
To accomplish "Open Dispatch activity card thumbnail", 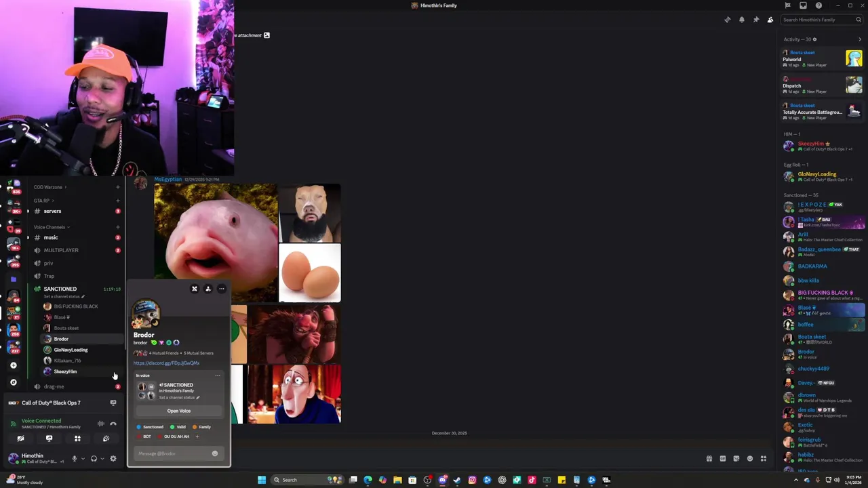I will point(854,85).
